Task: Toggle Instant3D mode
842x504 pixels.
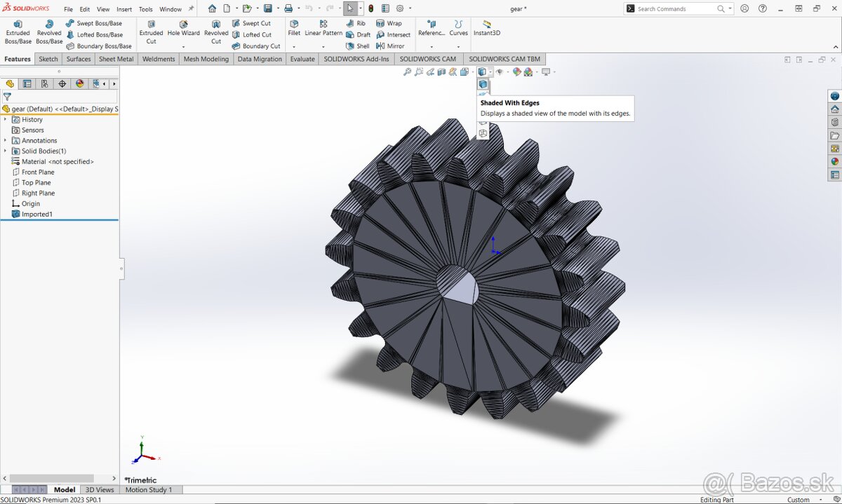Action: [487, 29]
